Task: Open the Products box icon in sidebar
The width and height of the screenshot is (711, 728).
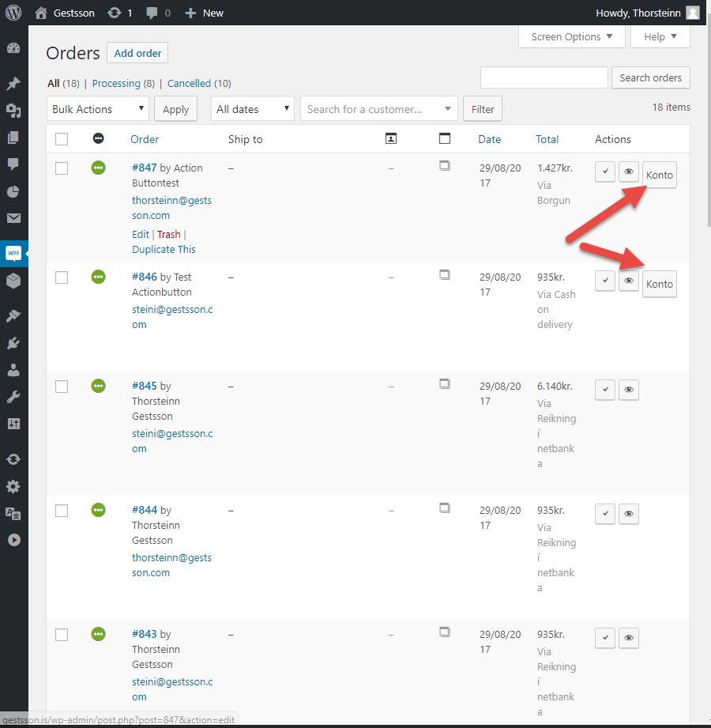Action: (x=13, y=281)
